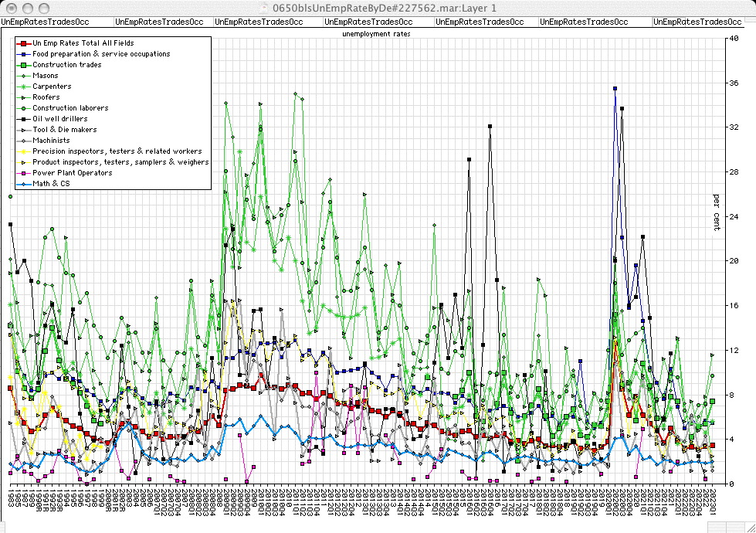The width and height of the screenshot is (756, 533).
Task: Click the magenta Power Plant Operators legend marker
Action: 25,173
